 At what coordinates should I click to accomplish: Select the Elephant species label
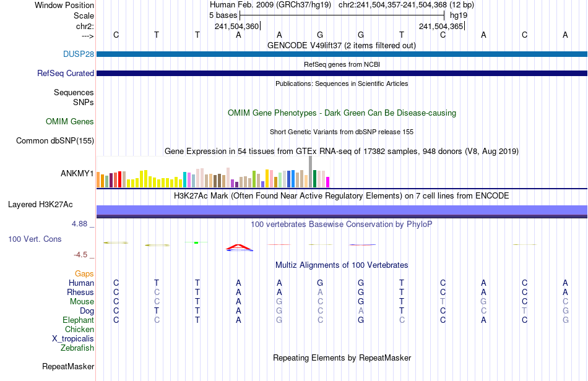pyautogui.click(x=79, y=320)
